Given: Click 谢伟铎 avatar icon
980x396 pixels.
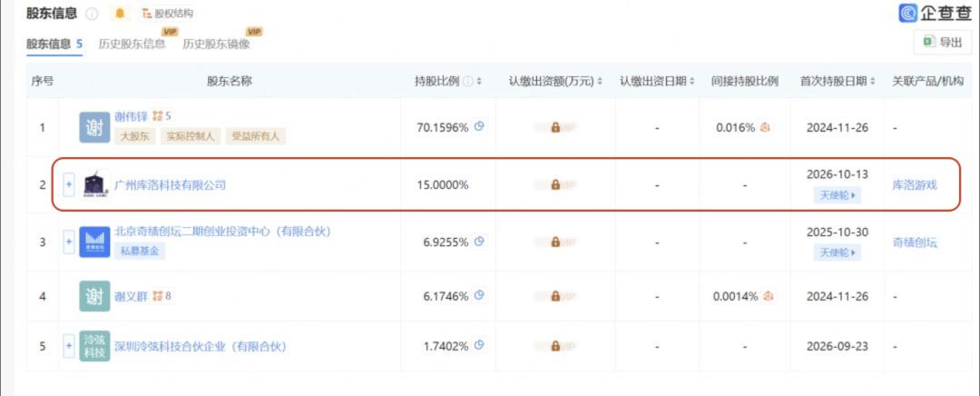Looking at the screenshot, I should (94, 127).
